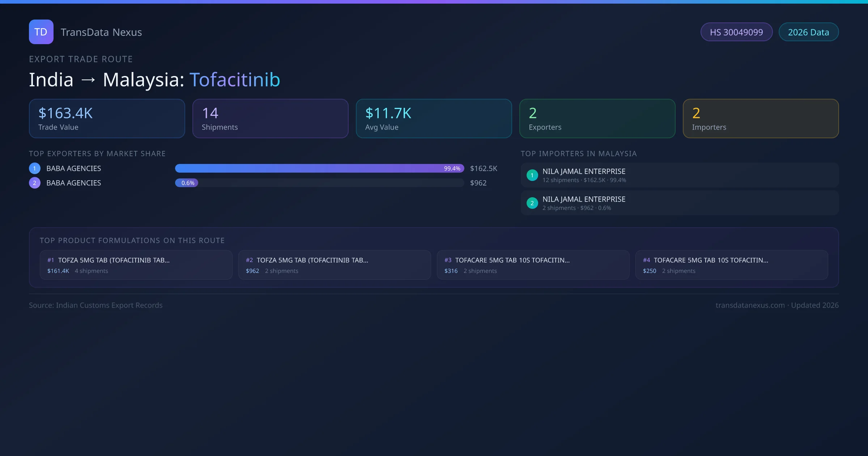Open #2 TOFZA 5MG TAB $962 card
Viewport: 868px width, 456px height.
tap(335, 265)
